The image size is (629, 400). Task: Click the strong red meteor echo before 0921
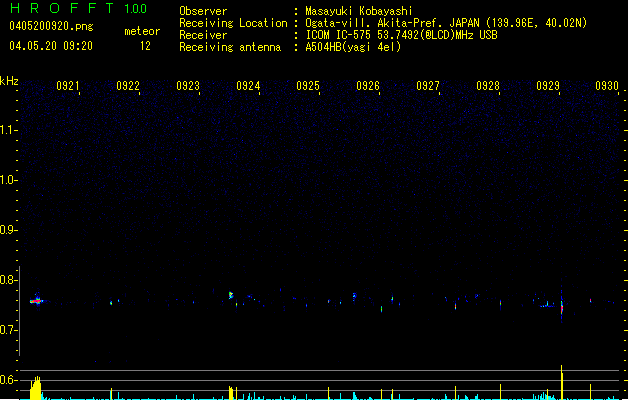[37, 301]
